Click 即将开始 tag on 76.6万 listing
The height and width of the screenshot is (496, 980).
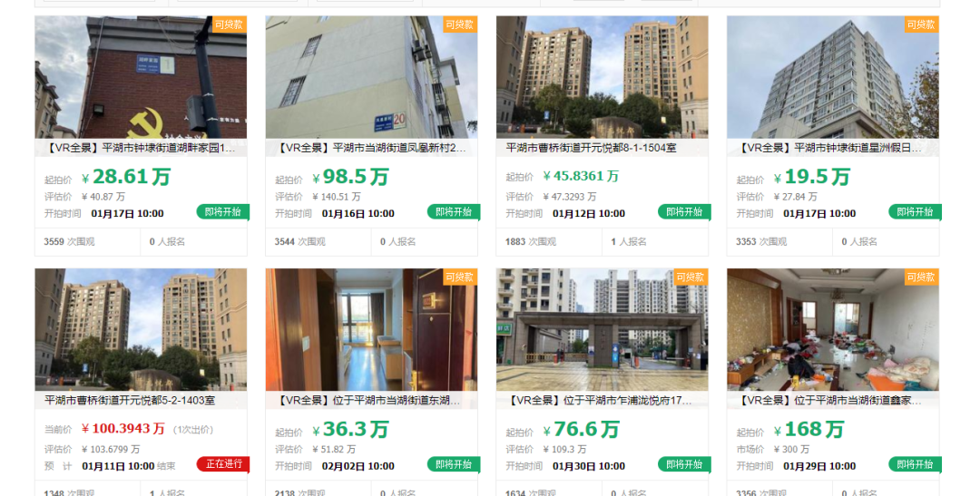click(684, 464)
